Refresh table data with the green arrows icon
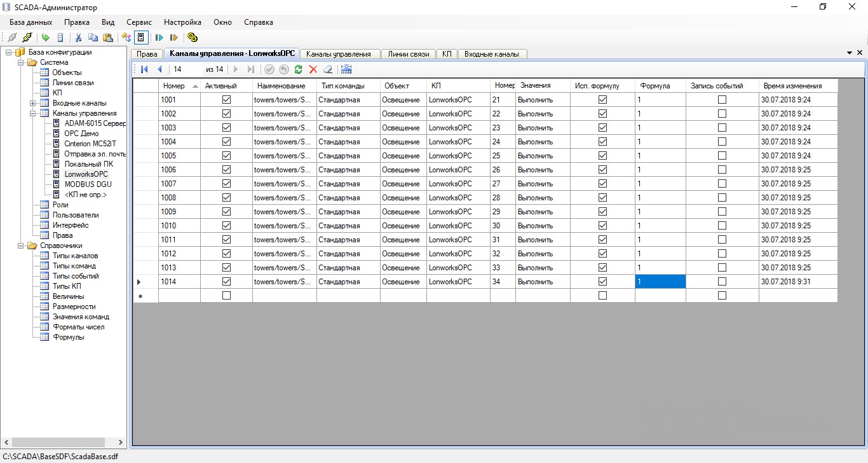Screen dimensions: 868x463 click(299, 69)
